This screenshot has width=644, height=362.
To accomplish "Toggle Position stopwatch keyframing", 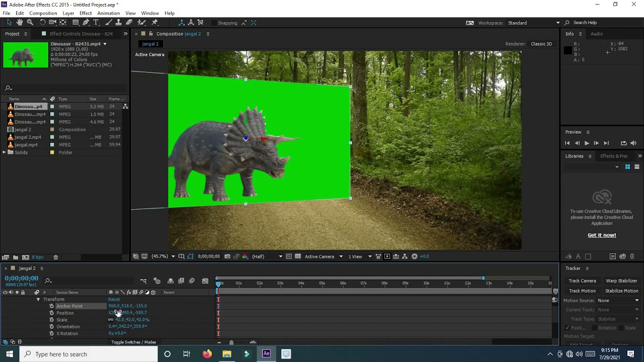I will point(51,313).
